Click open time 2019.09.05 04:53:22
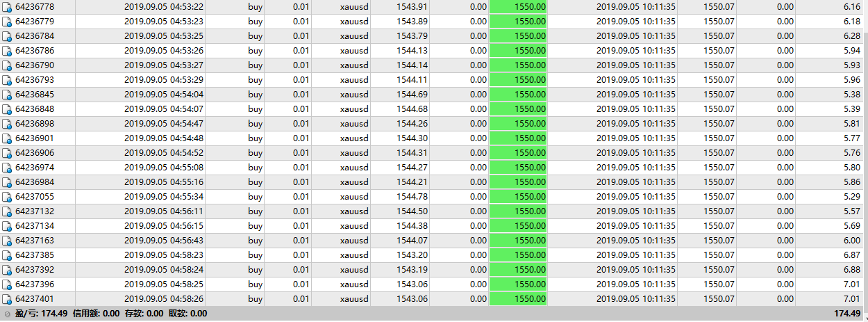Image resolution: width=868 pixels, height=322 pixels. (x=164, y=7)
